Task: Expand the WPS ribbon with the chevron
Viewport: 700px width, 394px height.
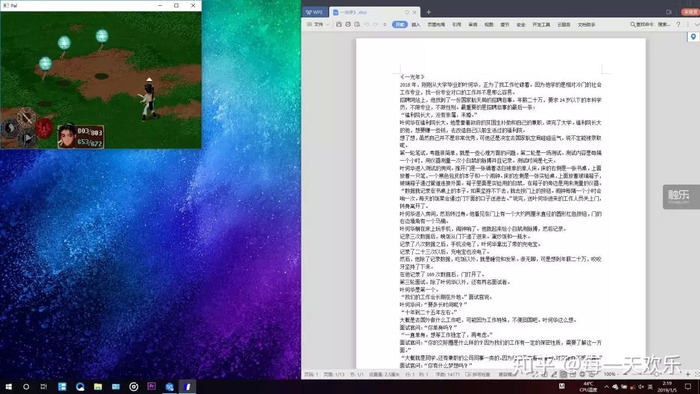Action: (x=696, y=25)
